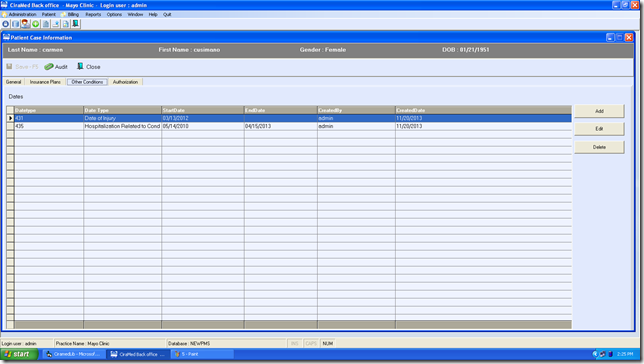Viewport: 644px width, 364px height.
Task: Click the Audit toolbar button
Action: click(x=56, y=67)
